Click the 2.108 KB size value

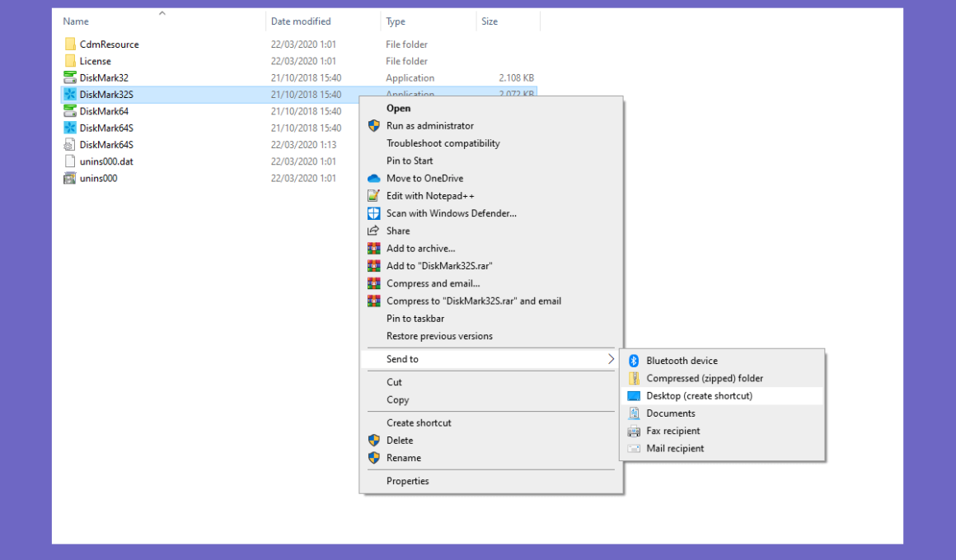point(517,77)
